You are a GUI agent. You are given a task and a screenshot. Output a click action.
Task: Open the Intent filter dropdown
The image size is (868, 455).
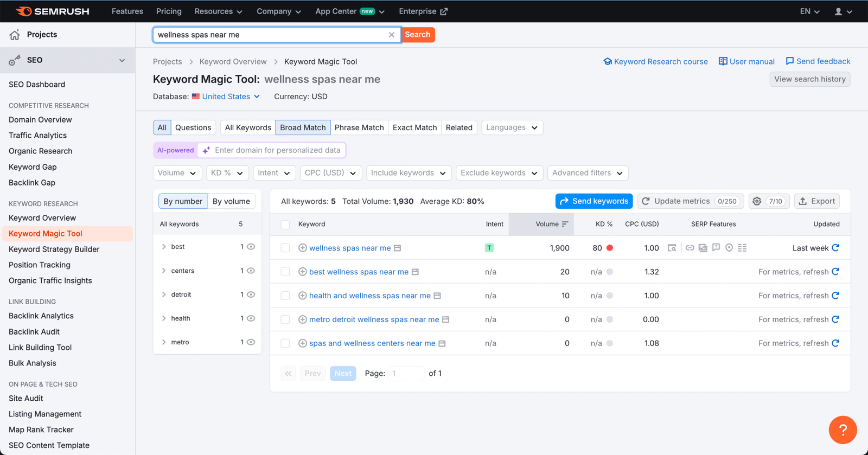[x=274, y=173]
